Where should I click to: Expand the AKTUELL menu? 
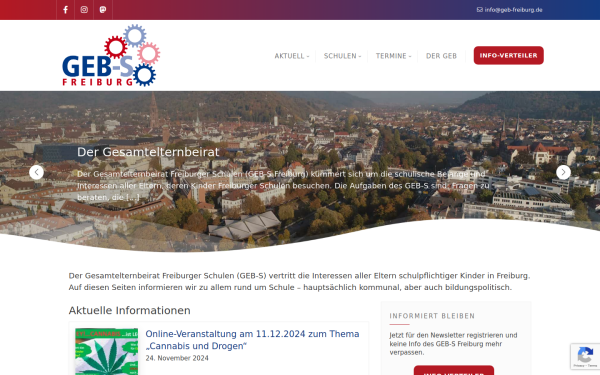tap(292, 56)
